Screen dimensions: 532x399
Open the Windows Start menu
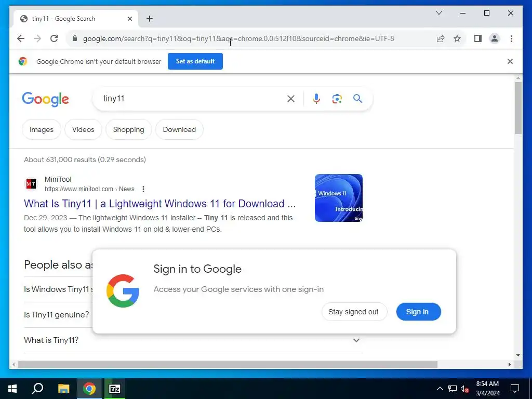[x=12, y=389]
